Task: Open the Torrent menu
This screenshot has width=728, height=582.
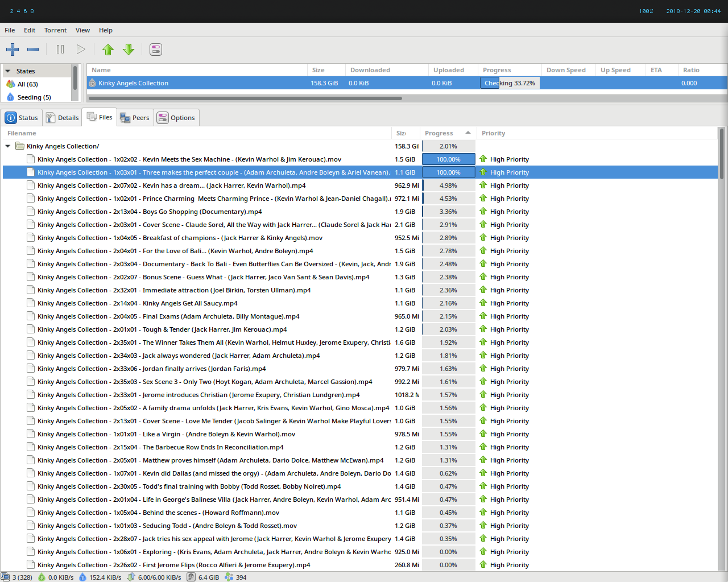Action: [x=55, y=30]
